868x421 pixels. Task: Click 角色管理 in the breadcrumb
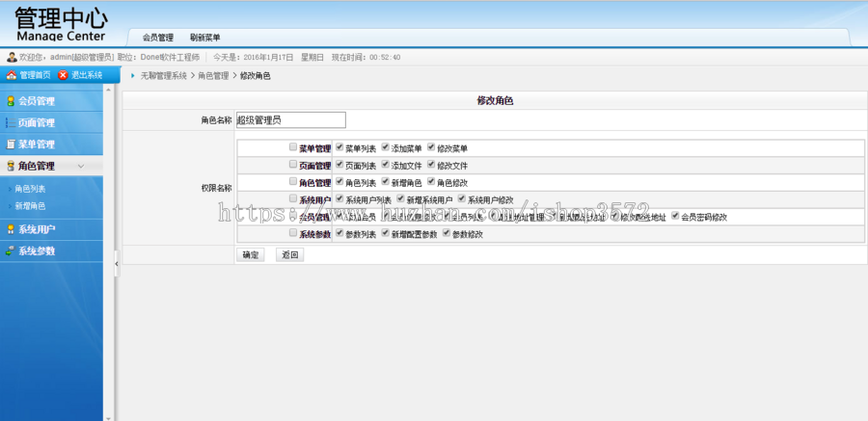[x=213, y=76]
